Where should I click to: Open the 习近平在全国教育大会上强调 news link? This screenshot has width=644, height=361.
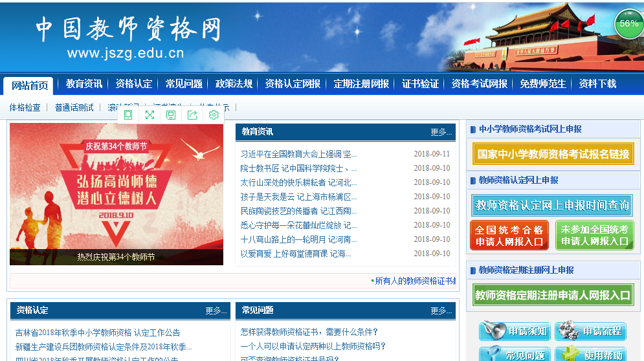[298, 154]
